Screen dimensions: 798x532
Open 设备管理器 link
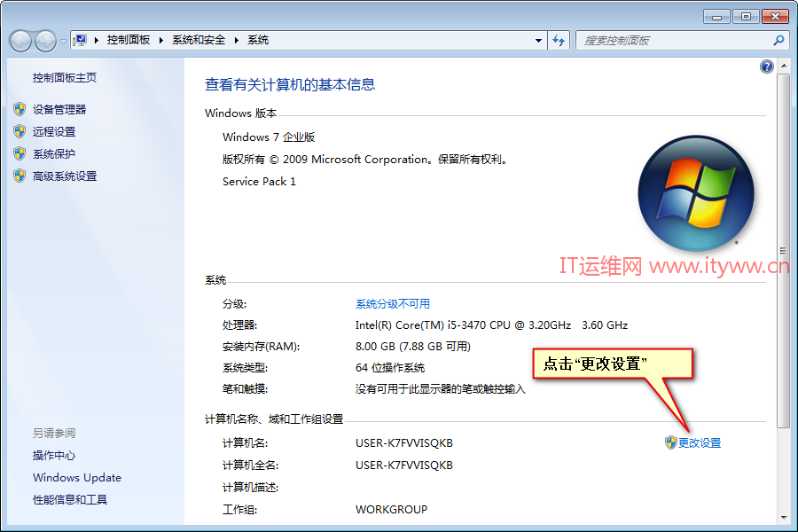[x=59, y=109]
